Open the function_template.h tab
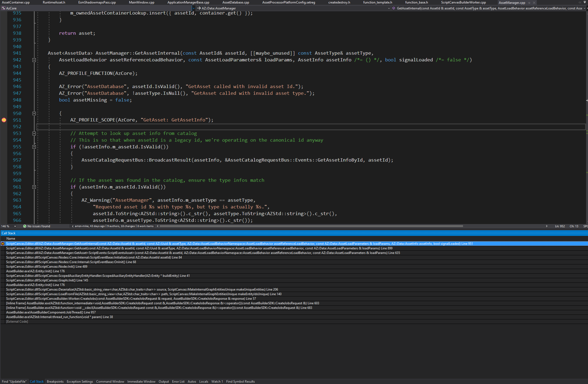Viewport: 588px width, 384px height. 378,2
